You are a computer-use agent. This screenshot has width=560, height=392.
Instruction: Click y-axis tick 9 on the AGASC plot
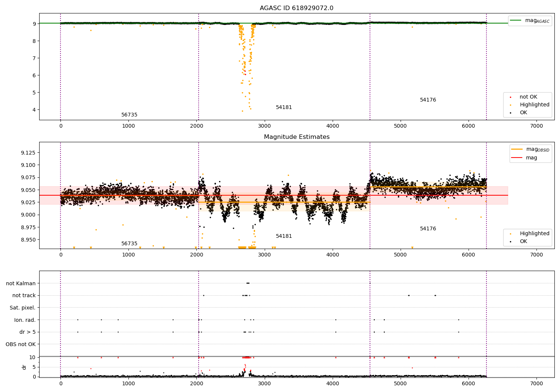point(34,24)
